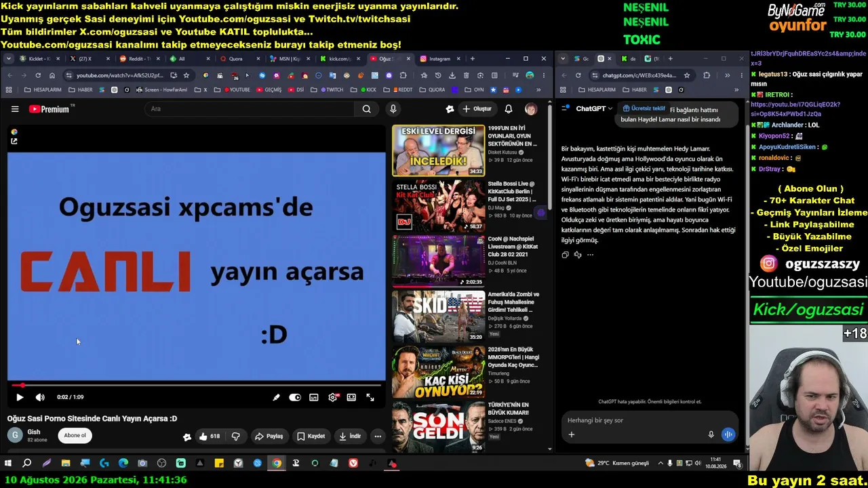
Task: Focus the YouTube Ara search field
Action: click(x=250, y=109)
